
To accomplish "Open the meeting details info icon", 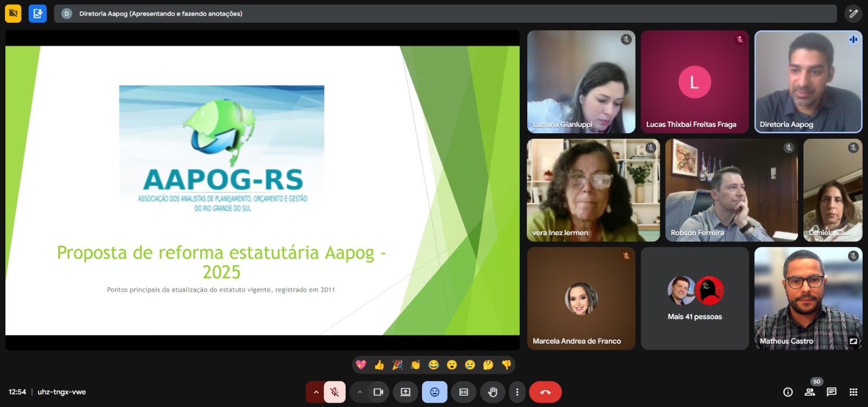I will click(788, 392).
